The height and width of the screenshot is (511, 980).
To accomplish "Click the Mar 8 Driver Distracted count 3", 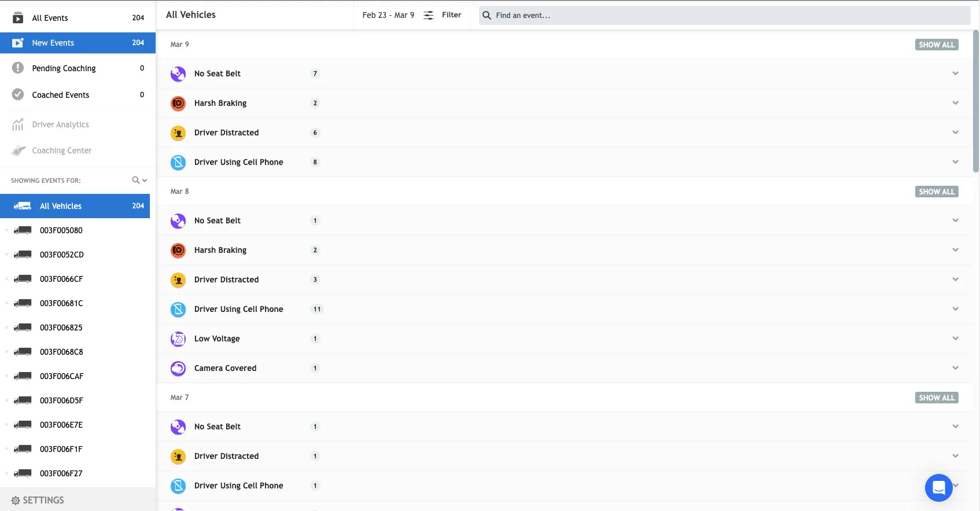I will click(315, 280).
